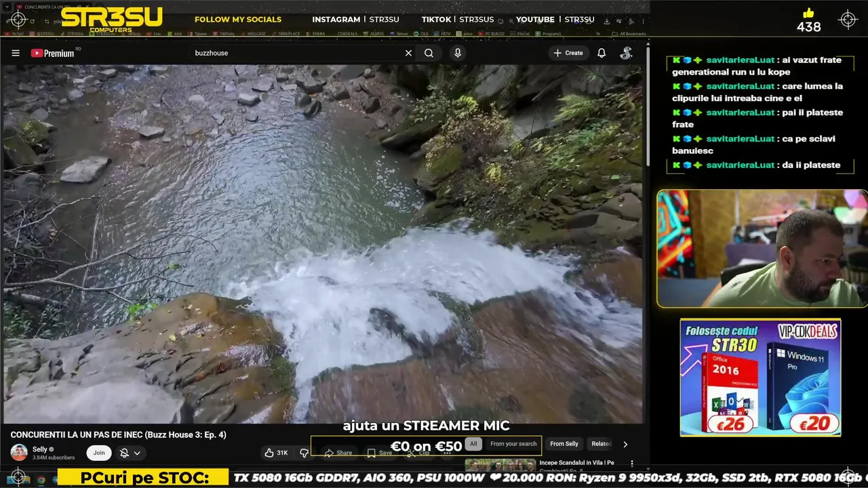Click the magnifier search button
The width and height of the screenshot is (868, 488).
[429, 53]
